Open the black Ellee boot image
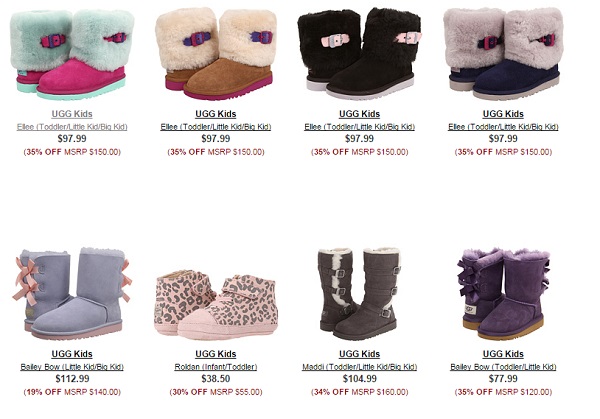 [x=359, y=54]
